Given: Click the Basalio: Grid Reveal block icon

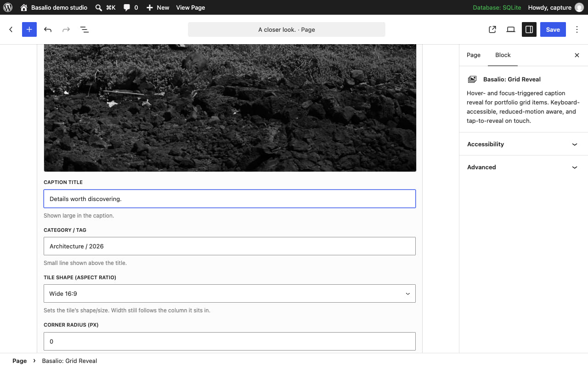Looking at the screenshot, I should coord(472,79).
